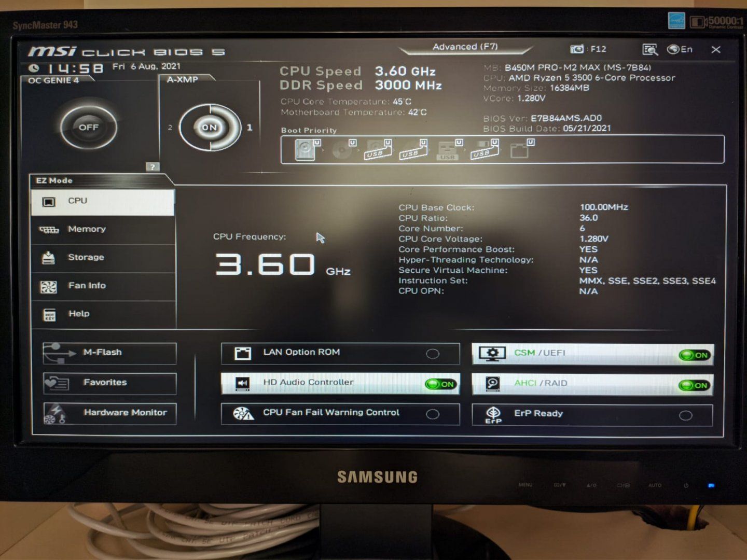The width and height of the screenshot is (747, 560).
Task: Switch the AHCI / RAID setting
Action: [x=592, y=384]
